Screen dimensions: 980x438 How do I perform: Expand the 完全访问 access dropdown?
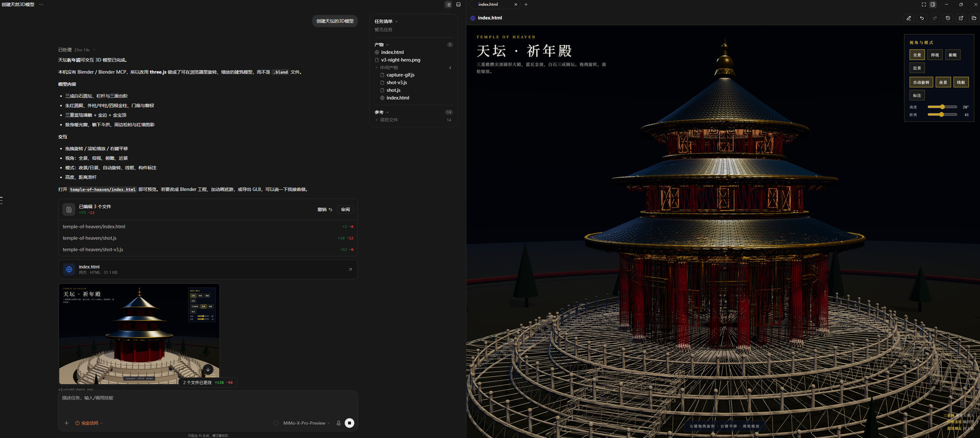pyautogui.click(x=89, y=423)
